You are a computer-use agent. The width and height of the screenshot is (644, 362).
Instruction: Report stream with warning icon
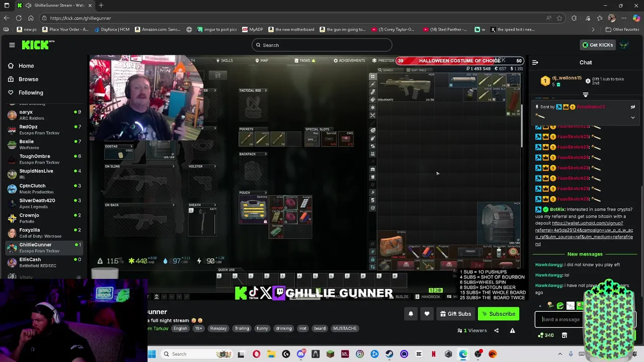pos(512,330)
